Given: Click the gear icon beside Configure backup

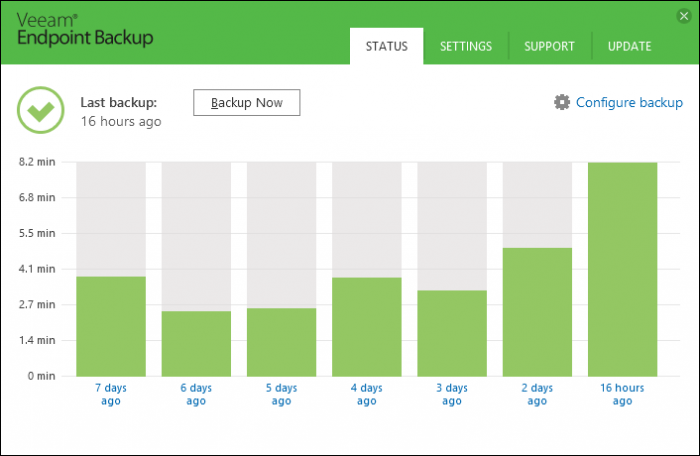Looking at the screenshot, I should (562, 102).
